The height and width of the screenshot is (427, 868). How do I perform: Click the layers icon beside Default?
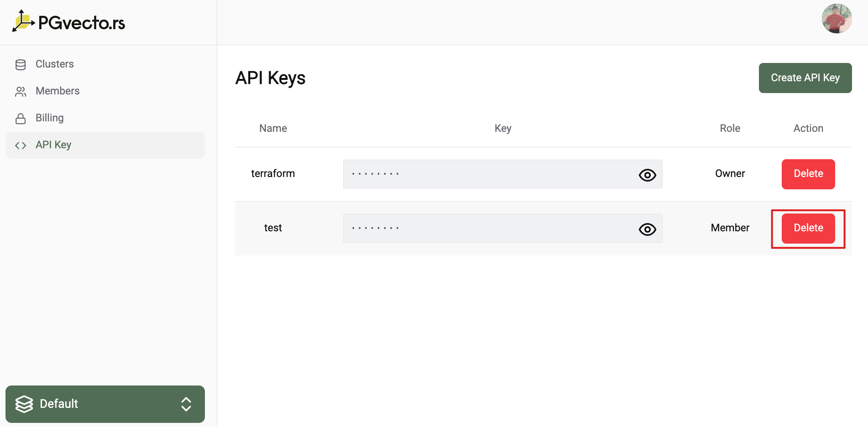24,404
